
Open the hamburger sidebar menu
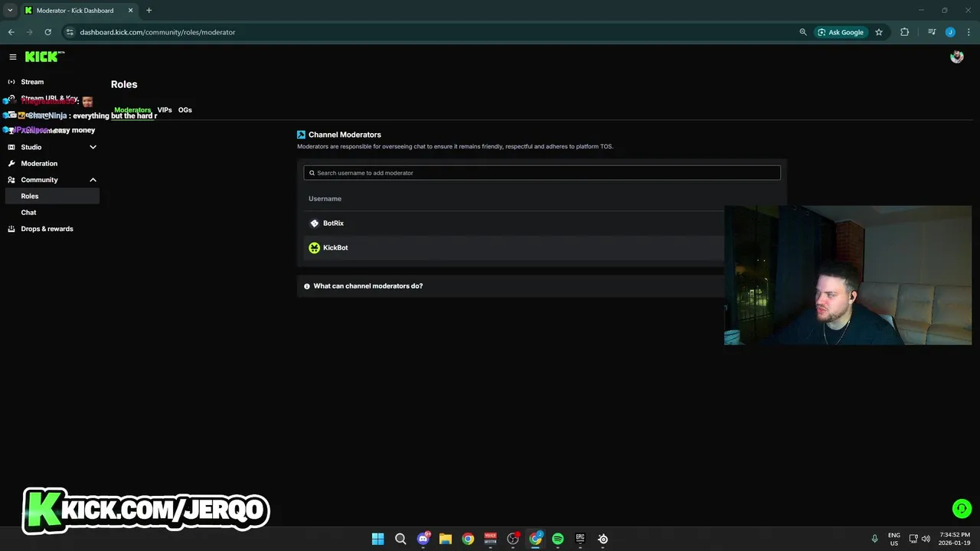click(13, 57)
